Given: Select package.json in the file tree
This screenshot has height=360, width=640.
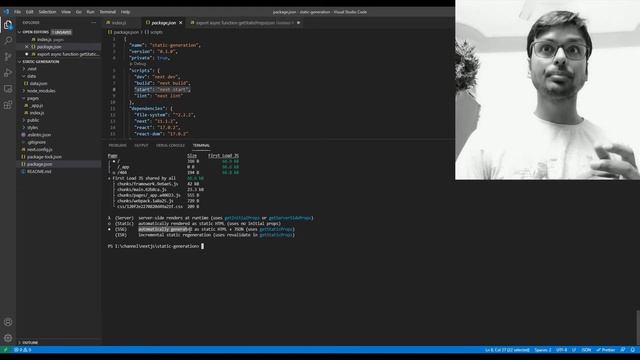Looking at the screenshot, I should point(39,164).
